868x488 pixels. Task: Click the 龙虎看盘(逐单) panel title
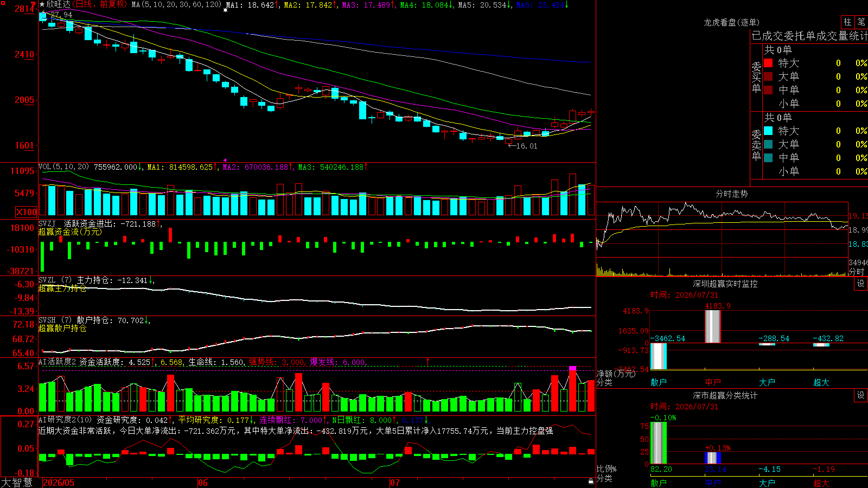coord(731,22)
